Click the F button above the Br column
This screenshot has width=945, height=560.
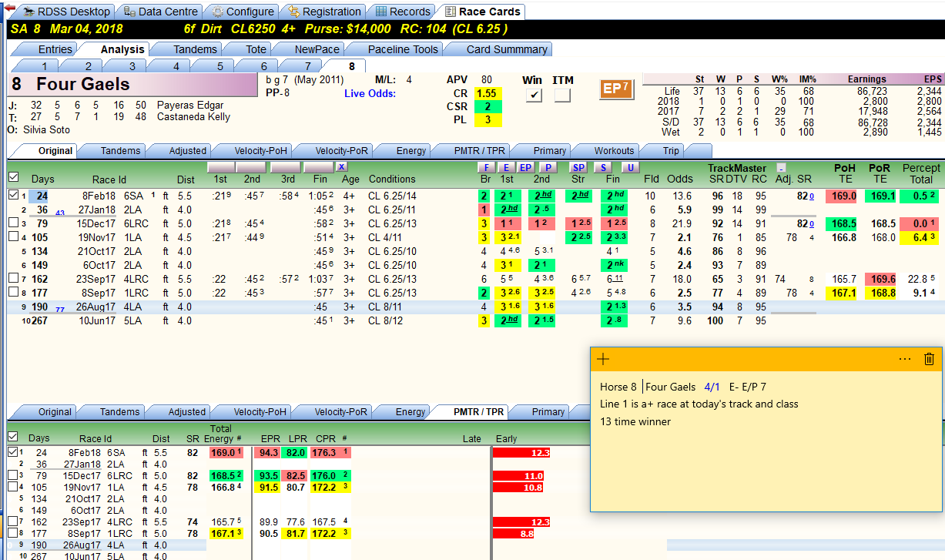[x=485, y=167]
